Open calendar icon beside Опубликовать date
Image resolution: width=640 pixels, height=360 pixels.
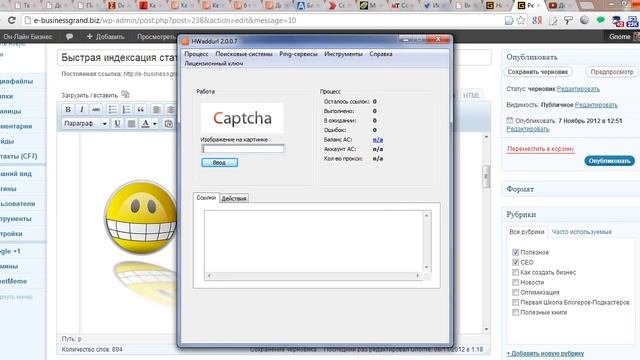pos(509,120)
